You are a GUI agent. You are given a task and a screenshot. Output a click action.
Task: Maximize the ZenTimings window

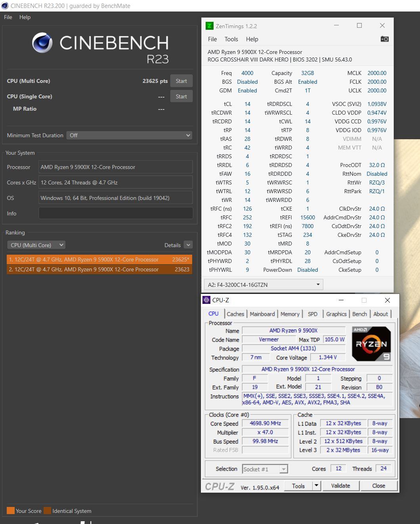[x=359, y=25]
